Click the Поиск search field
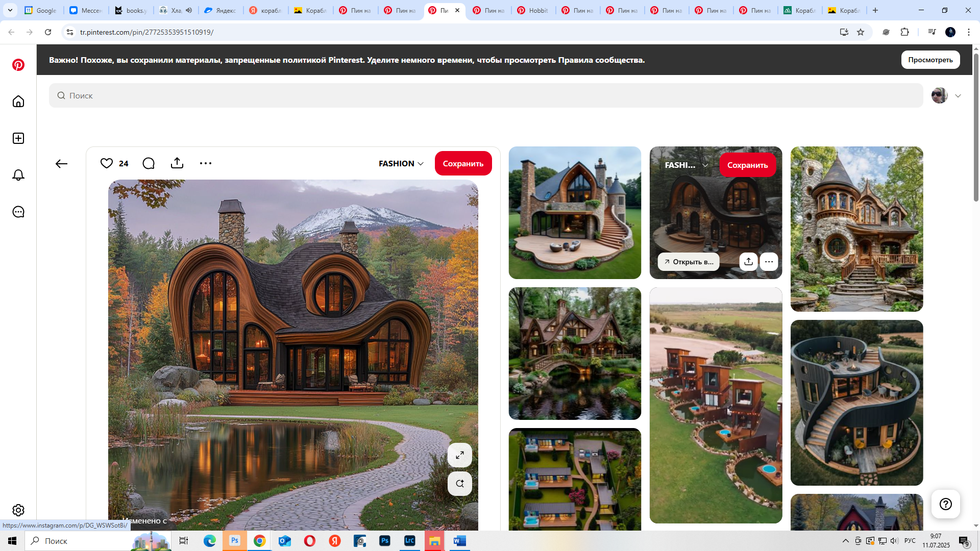This screenshot has width=980, height=551. point(486,95)
